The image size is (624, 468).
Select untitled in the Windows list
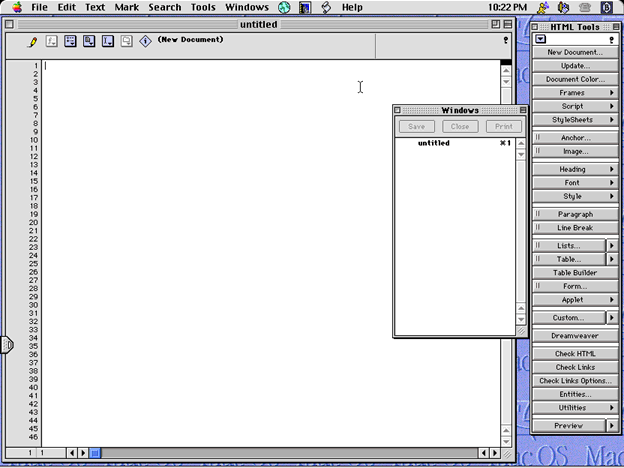pyautogui.click(x=433, y=143)
